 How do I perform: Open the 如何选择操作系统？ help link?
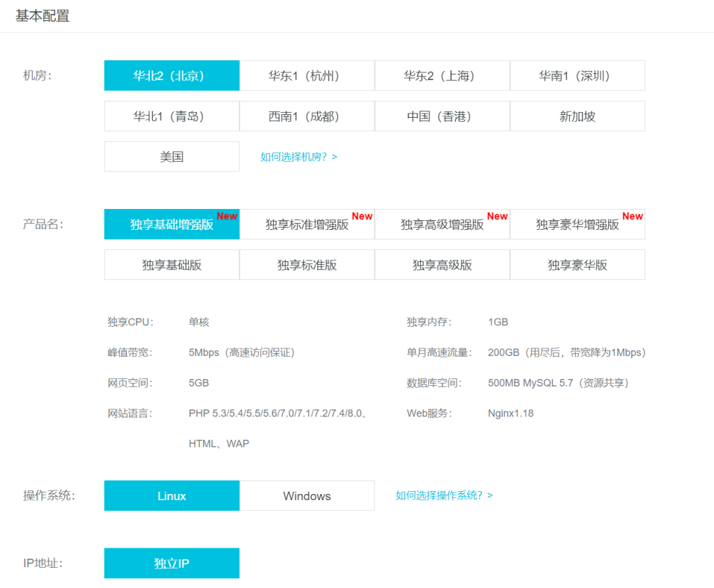click(x=444, y=495)
